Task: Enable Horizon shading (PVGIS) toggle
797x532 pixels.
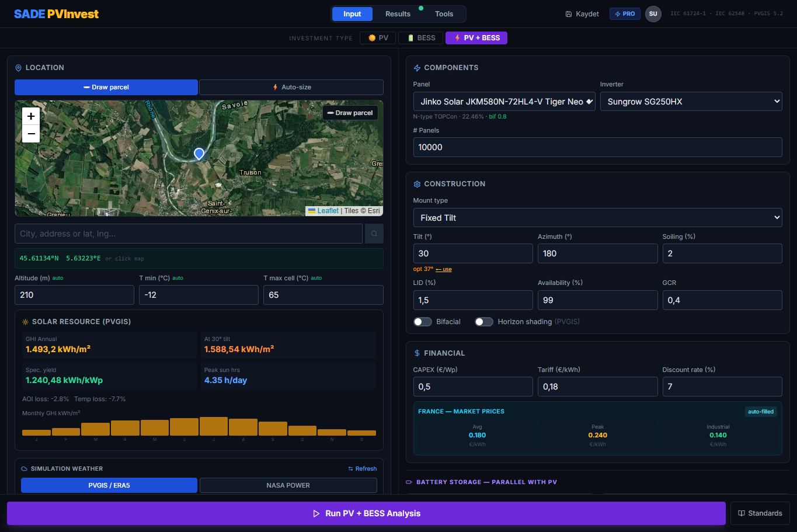Action: pos(483,322)
